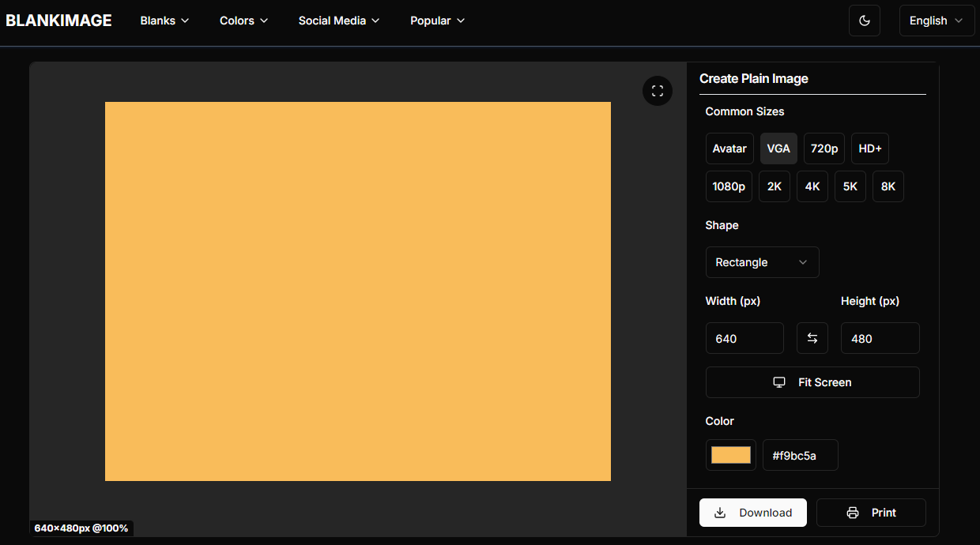This screenshot has height=545, width=980.
Task: Select the 5K size preset
Action: click(850, 186)
